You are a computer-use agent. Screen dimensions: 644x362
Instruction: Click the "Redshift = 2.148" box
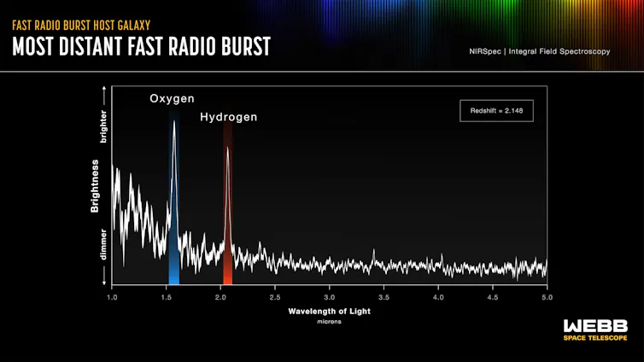(496, 111)
